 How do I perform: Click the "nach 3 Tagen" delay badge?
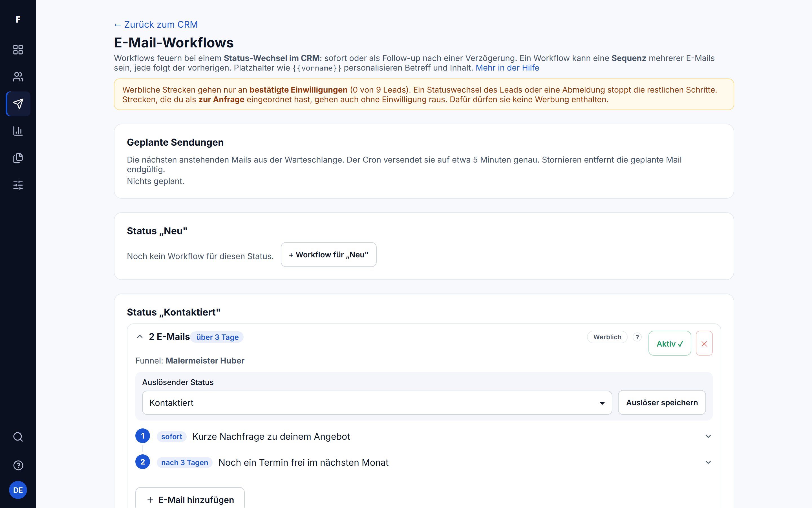185,463
